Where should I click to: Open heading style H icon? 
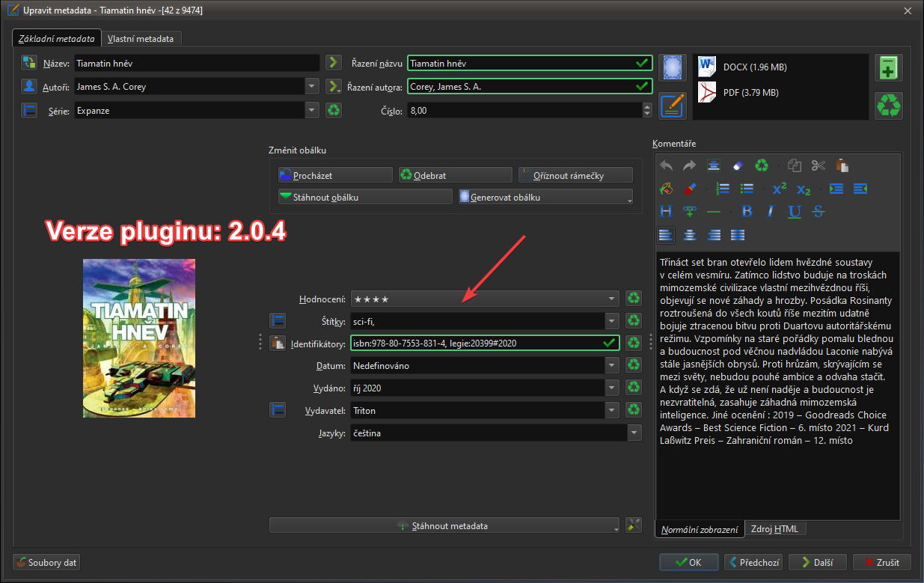click(666, 212)
